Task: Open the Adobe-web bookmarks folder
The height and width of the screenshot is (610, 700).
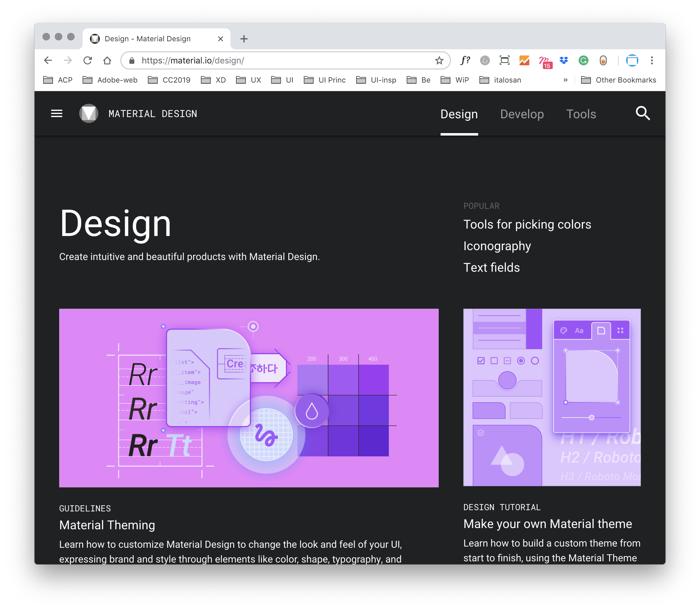Action: [110, 80]
